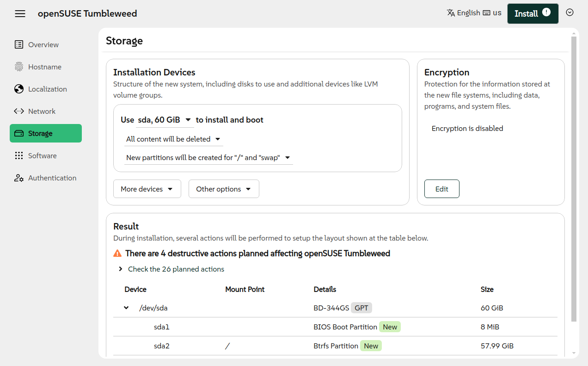588x366 pixels.
Task: Click the New badge beside Btrfs Partition
Action: [371, 346]
